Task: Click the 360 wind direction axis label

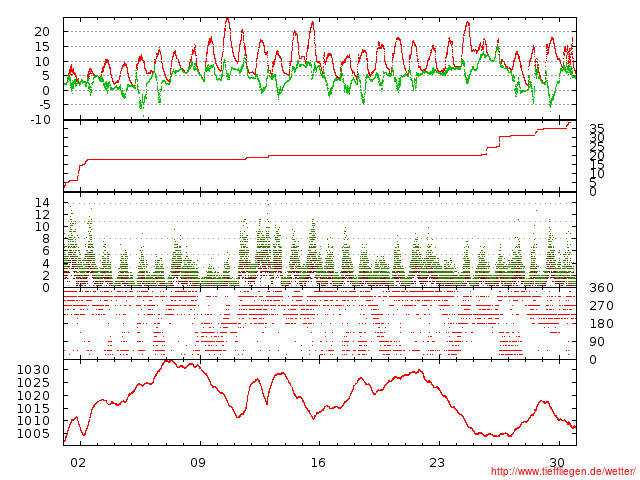Action: click(x=601, y=288)
